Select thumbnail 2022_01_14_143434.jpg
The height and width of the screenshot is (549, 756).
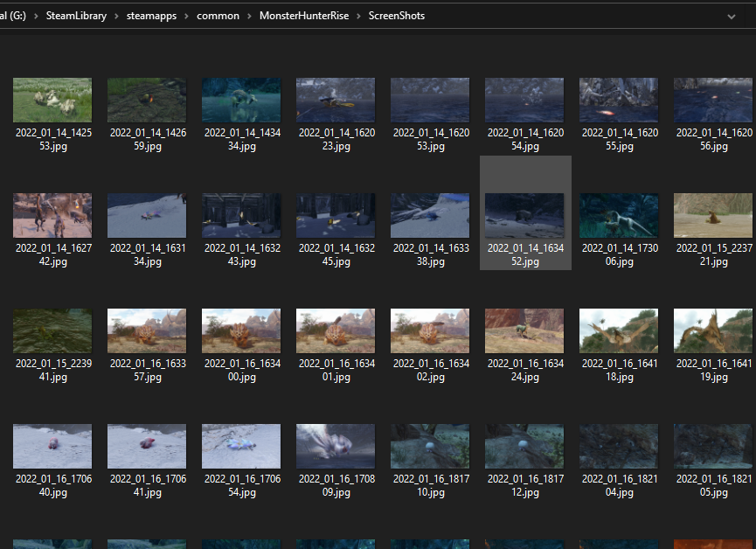click(241, 100)
